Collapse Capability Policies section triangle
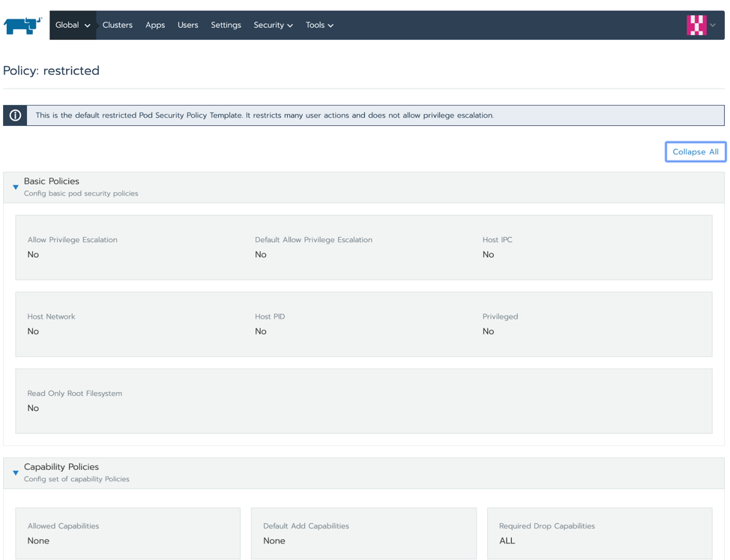This screenshot has height=560, width=730. pos(16,473)
